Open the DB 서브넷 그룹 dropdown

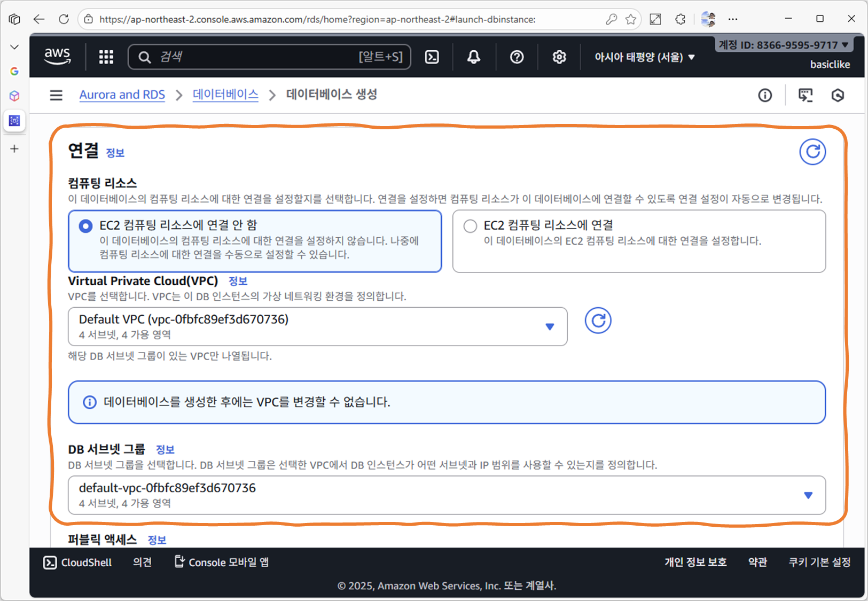(x=447, y=495)
